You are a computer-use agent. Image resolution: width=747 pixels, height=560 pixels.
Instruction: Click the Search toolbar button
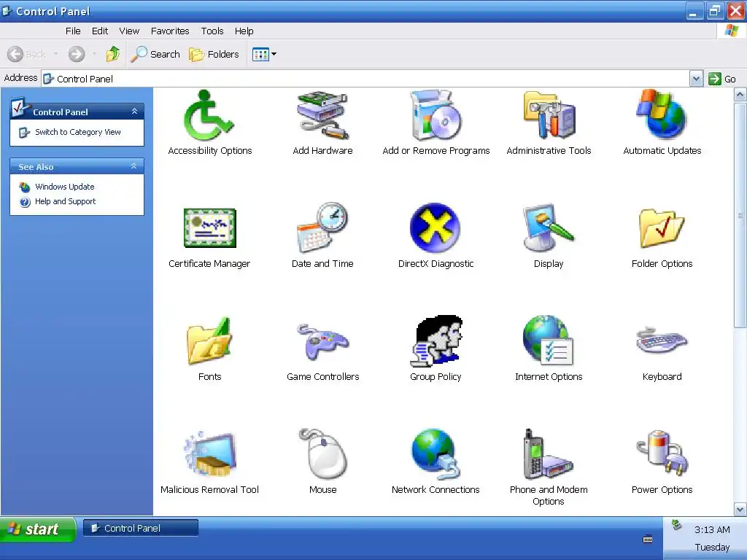click(x=155, y=54)
